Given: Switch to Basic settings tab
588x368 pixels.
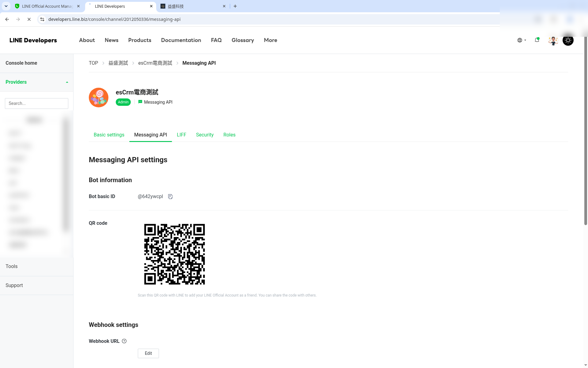Looking at the screenshot, I should (109, 135).
